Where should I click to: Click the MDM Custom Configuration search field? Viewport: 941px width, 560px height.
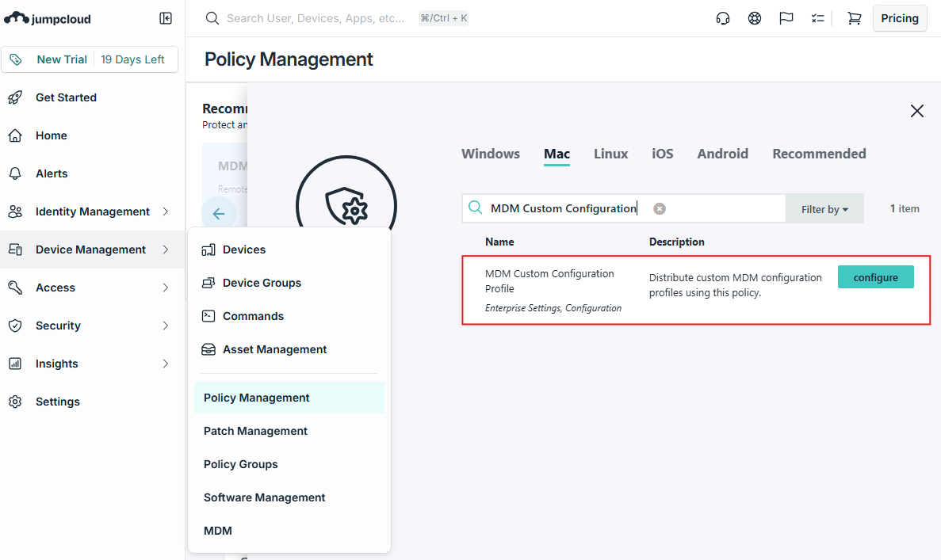[x=624, y=208]
